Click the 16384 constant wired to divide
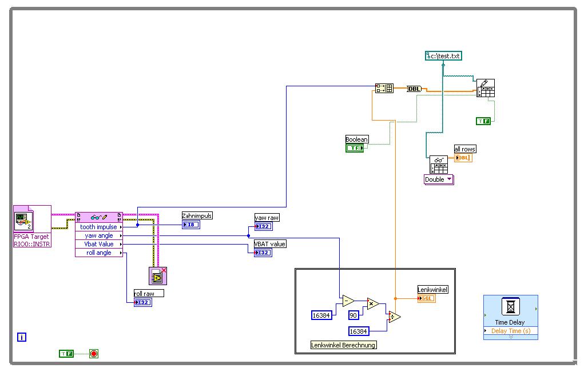 click(359, 331)
